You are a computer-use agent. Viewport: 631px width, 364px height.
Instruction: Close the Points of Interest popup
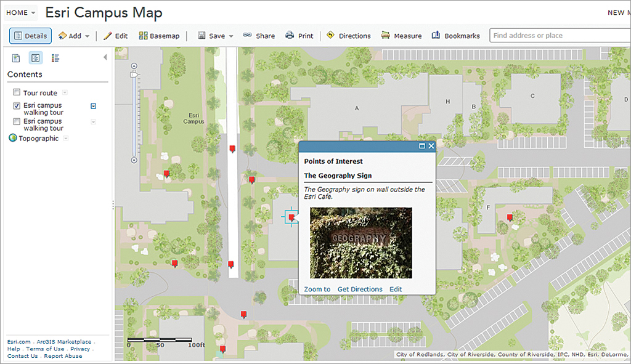pos(431,146)
